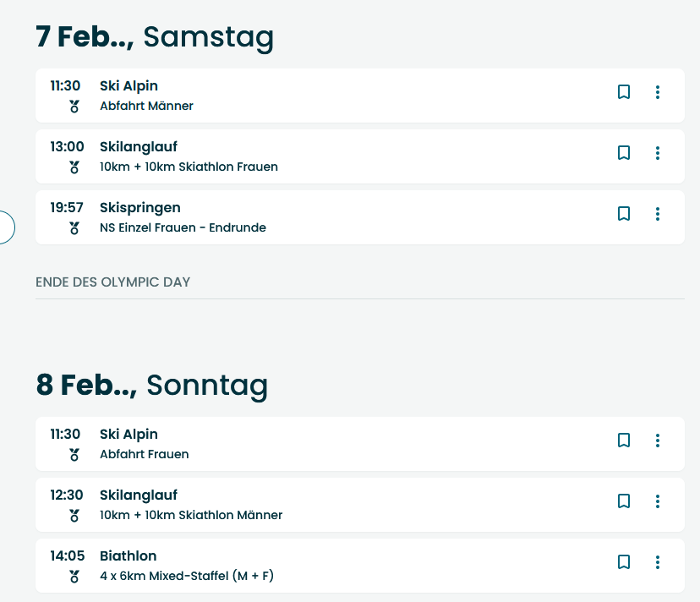Bookmark the Ski Alpin Abfahrt Männer event
700x602 pixels.
tap(624, 92)
